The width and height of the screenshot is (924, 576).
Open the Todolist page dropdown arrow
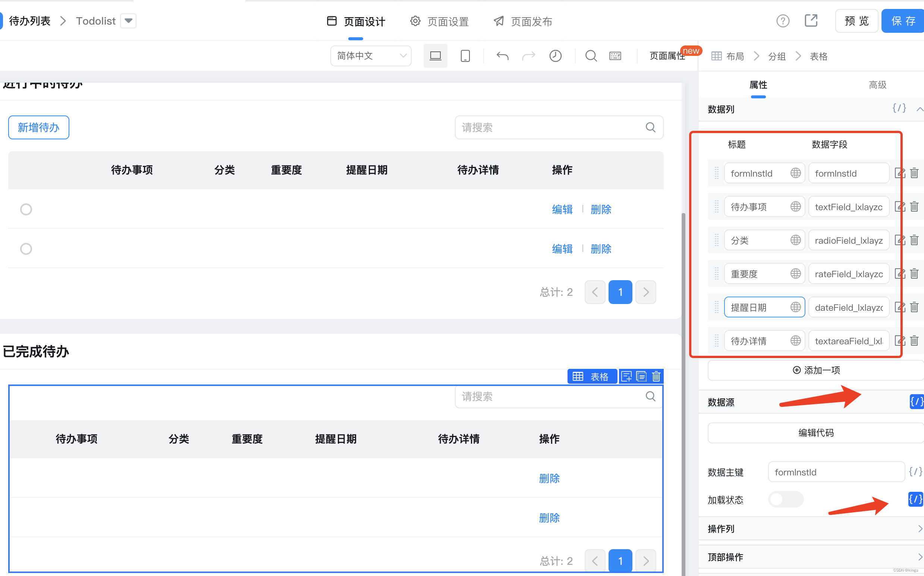click(x=129, y=20)
